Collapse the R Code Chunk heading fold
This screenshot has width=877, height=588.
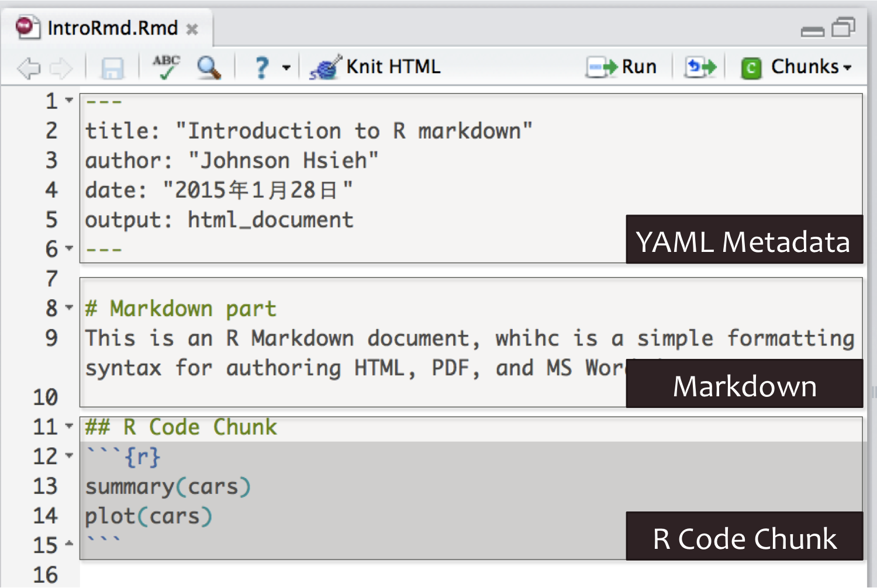point(70,426)
